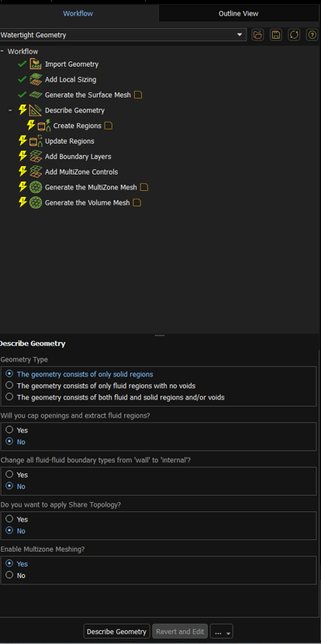
Task: Click the Update Regions task icon
Action: [x=36, y=141]
